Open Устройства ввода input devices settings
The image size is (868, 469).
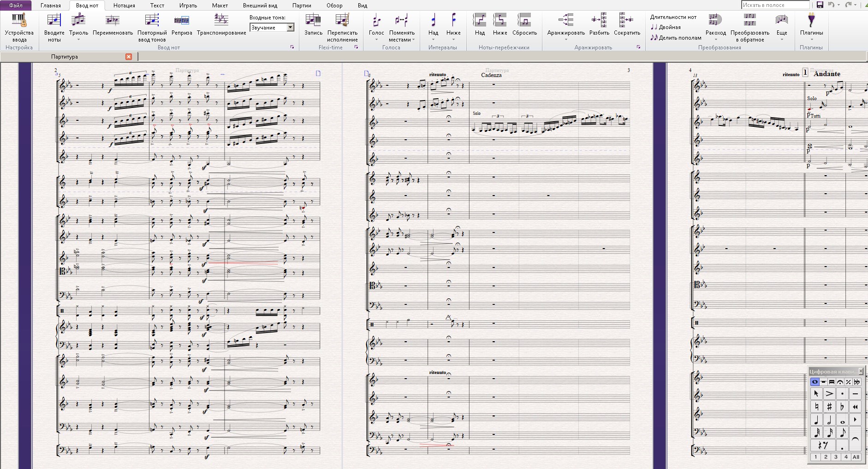pyautogui.click(x=19, y=28)
